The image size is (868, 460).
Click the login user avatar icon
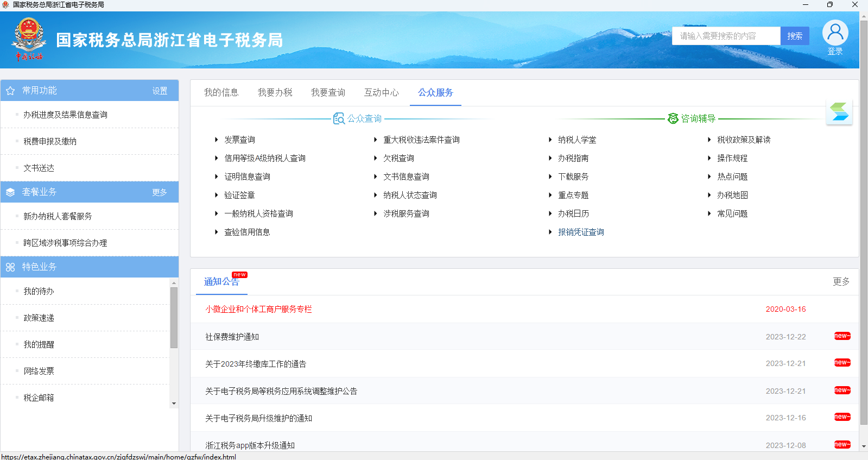835,33
